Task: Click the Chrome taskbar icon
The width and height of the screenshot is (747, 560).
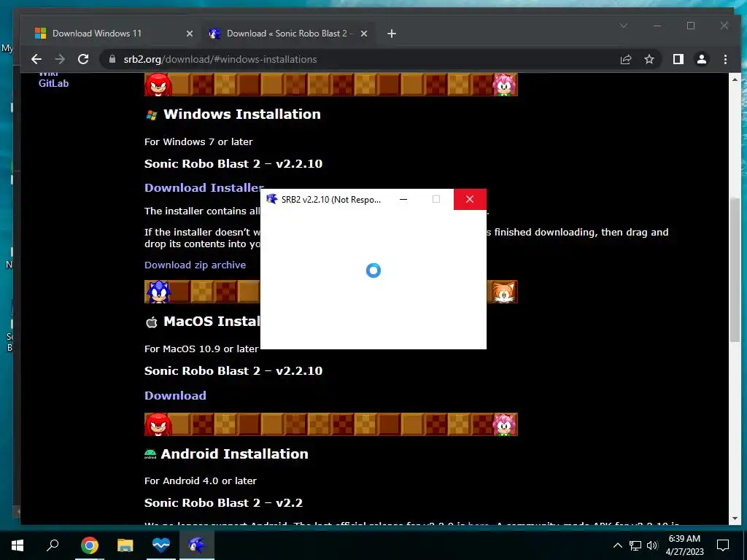Action: tap(90, 545)
